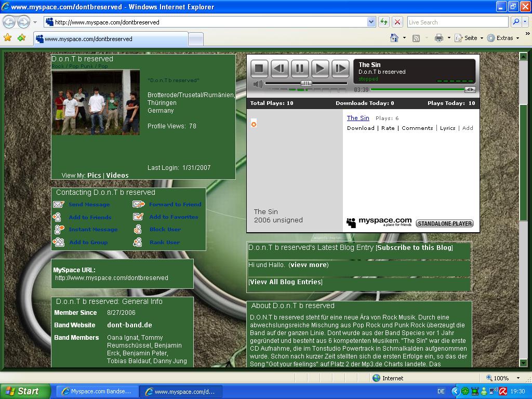Open Comments for The Sin
Viewport: 532px width, 399px height.
pyautogui.click(x=417, y=128)
